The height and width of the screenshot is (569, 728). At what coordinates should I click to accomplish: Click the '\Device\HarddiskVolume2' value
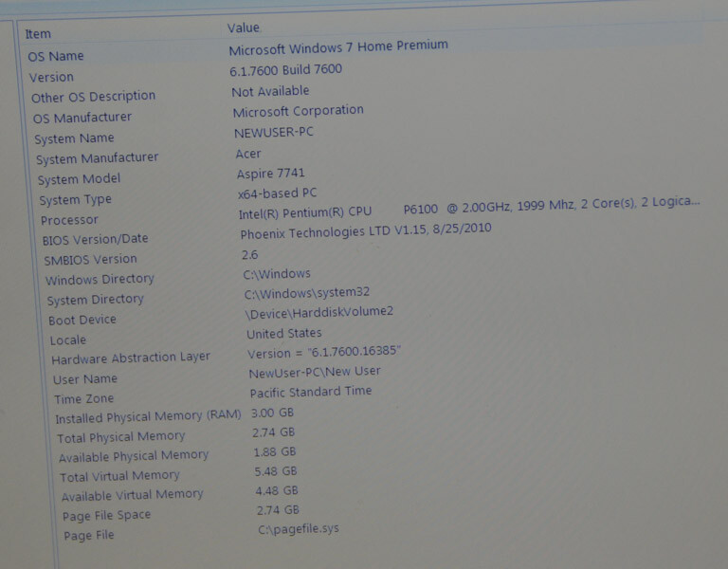tap(318, 313)
